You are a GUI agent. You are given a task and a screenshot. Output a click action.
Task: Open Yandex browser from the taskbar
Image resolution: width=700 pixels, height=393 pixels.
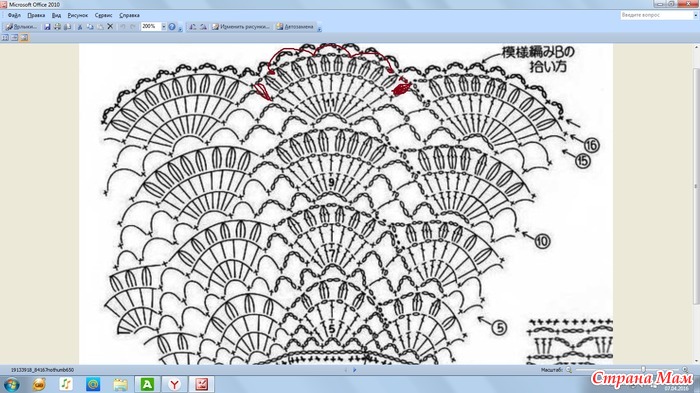coord(174,384)
